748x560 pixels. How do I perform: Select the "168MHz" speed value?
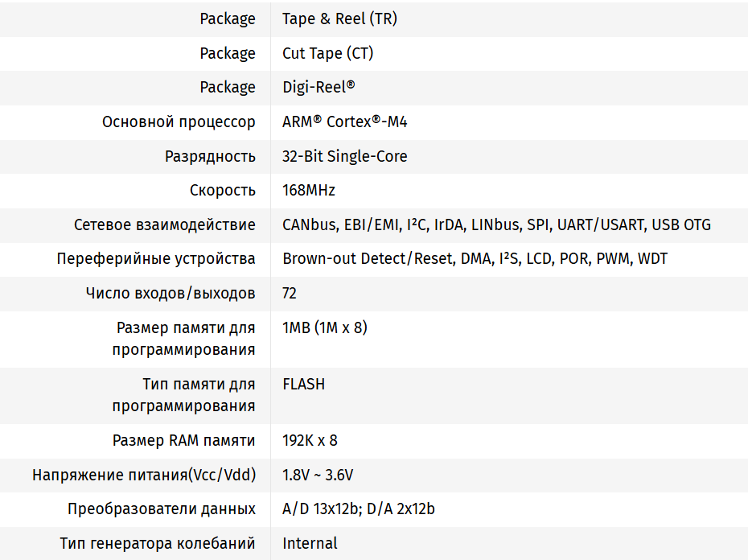point(309,191)
